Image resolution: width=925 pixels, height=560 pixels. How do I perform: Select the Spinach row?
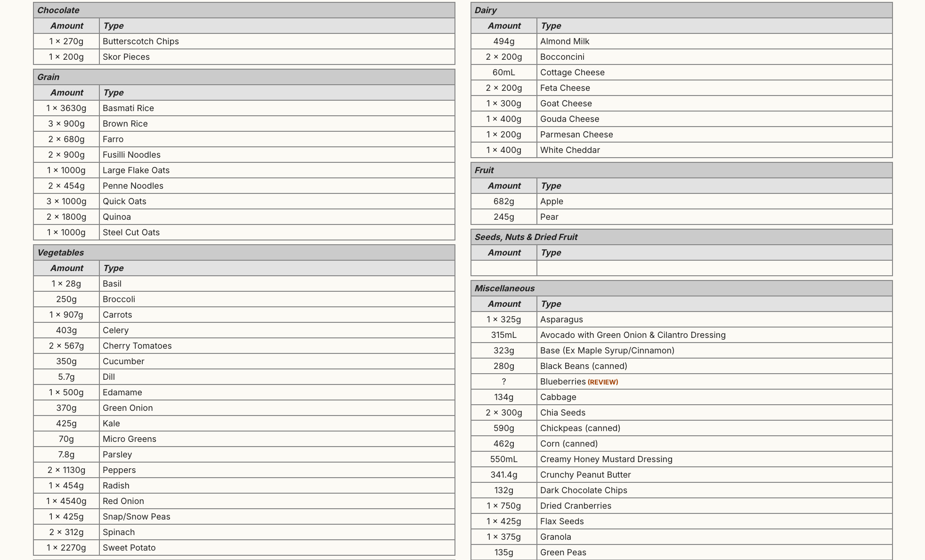244,532
